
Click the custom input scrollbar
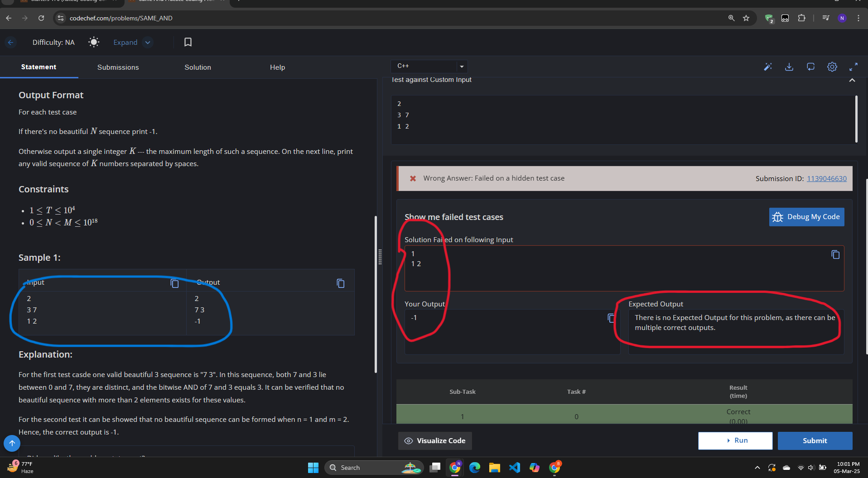[x=856, y=119]
